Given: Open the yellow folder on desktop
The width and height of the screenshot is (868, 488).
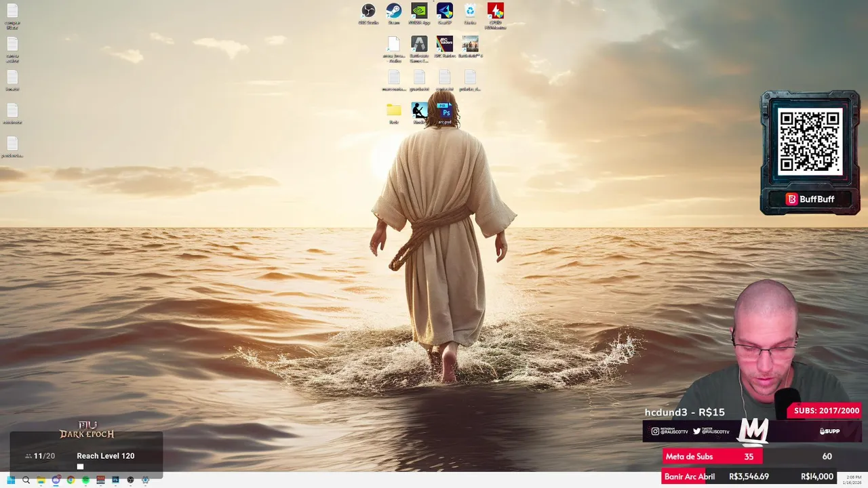Looking at the screenshot, I should pos(393,113).
